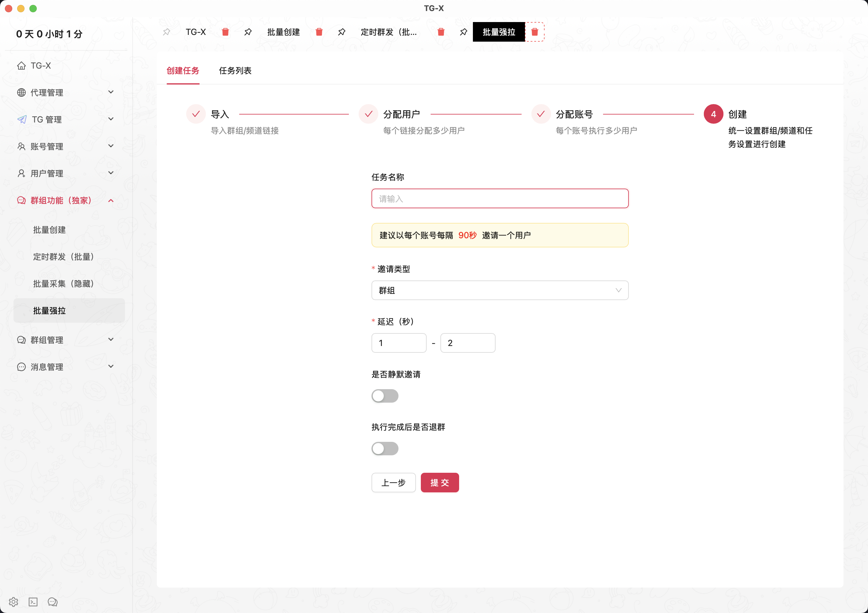
Task: Open the 批量创建 page tab
Action: pos(284,32)
